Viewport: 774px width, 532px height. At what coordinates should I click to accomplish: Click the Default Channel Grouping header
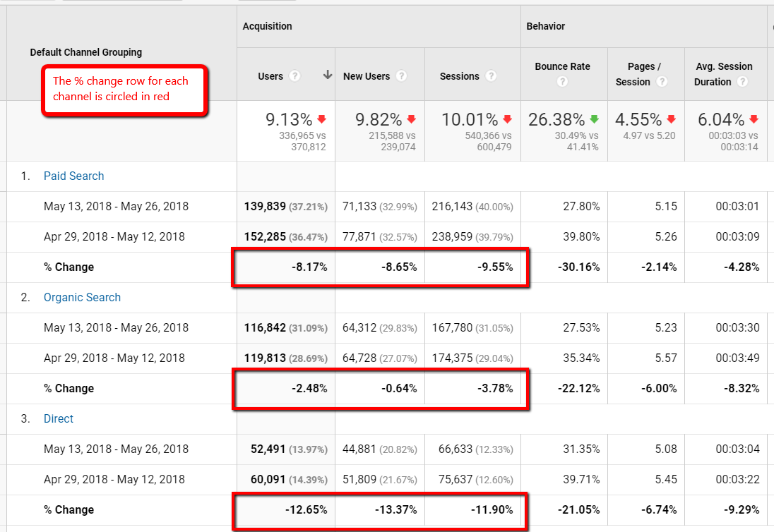tap(86, 52)
